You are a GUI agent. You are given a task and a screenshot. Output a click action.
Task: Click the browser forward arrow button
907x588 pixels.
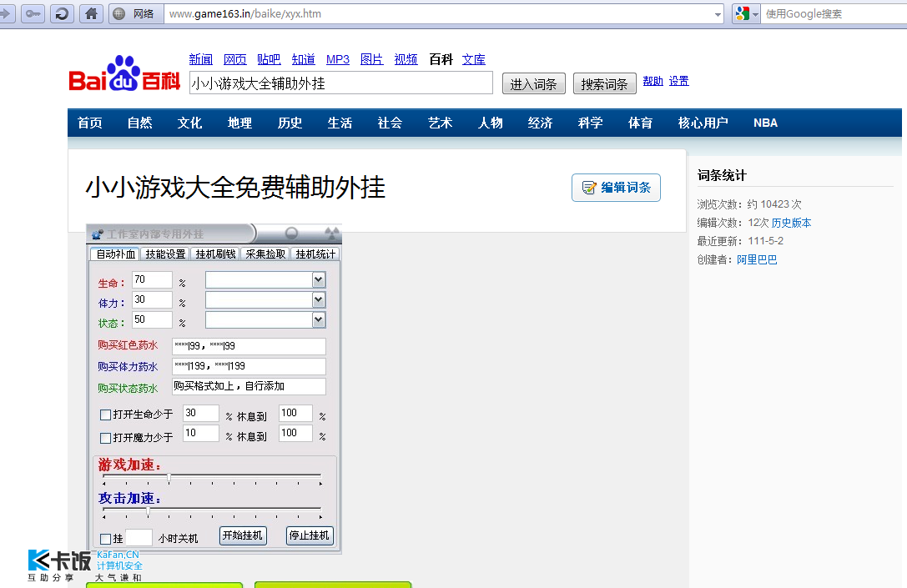pos(6,13)
